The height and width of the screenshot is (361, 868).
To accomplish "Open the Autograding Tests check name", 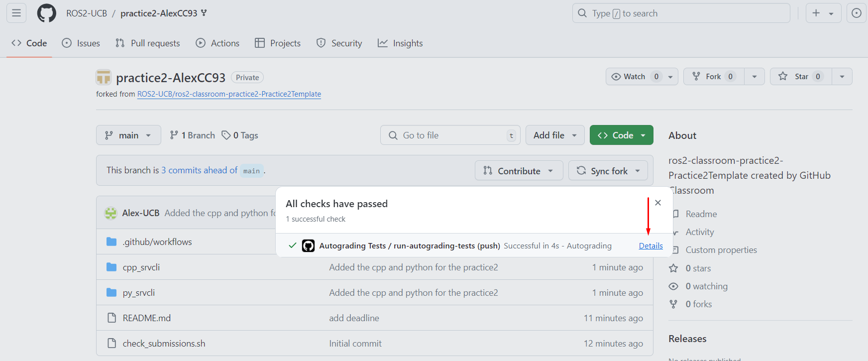I will (x=410, y=245).
